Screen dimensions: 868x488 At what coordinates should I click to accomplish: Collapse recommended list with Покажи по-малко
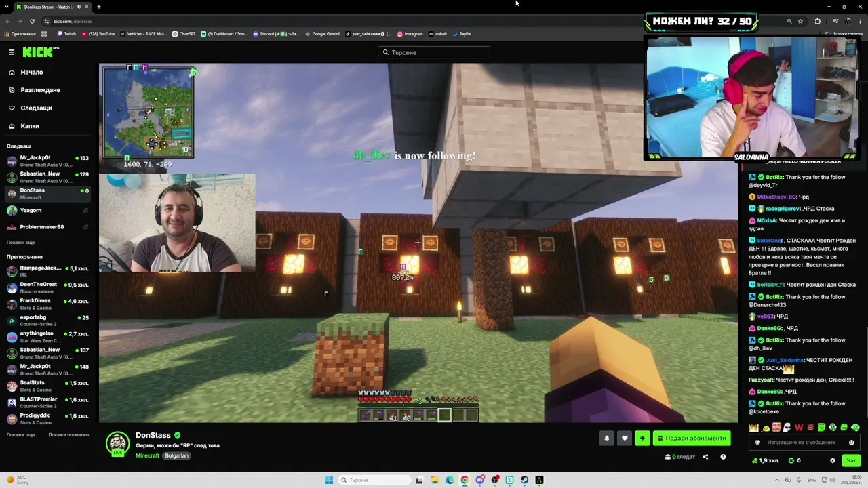tap(68, 434)
